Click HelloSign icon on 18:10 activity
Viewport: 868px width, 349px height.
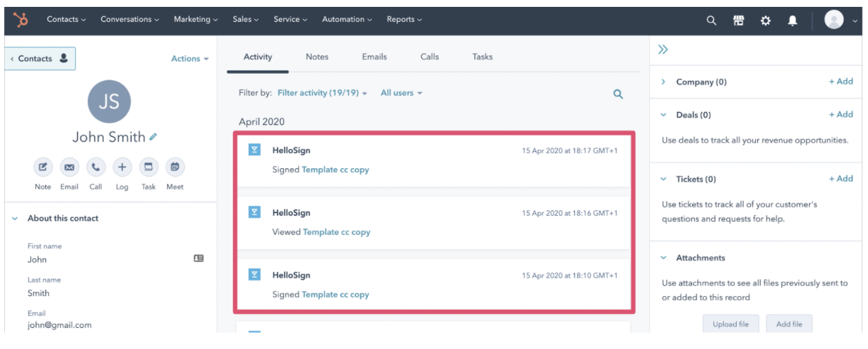click(x=254, y=275)
